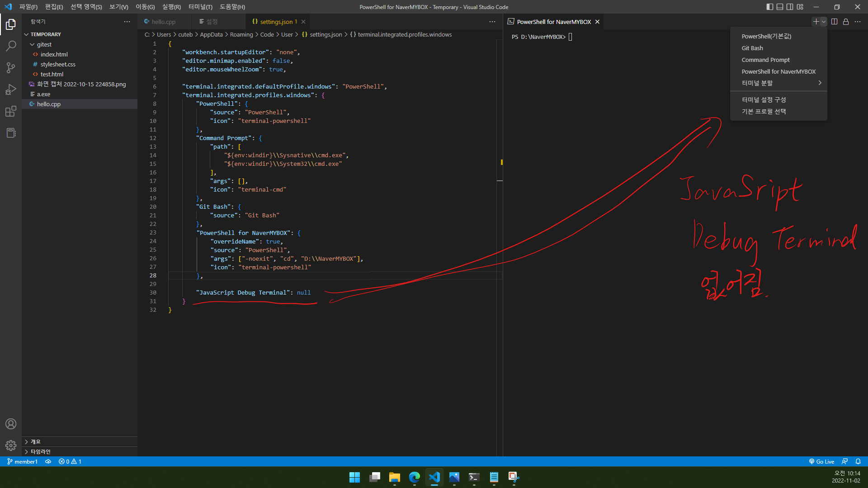Click the editor more actions ellipsis
Screen dimensions: 868x488
pyautogui.click(x=492, y=22)
